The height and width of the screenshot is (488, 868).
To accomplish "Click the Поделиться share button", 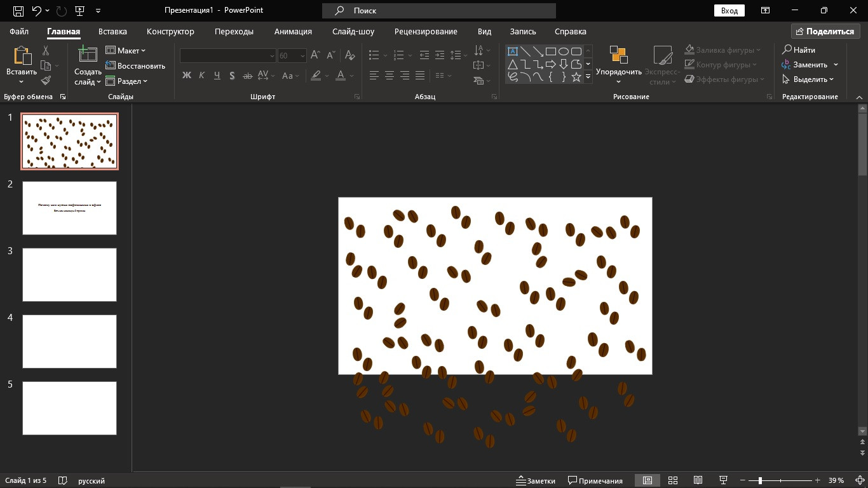I will point(825,31).
